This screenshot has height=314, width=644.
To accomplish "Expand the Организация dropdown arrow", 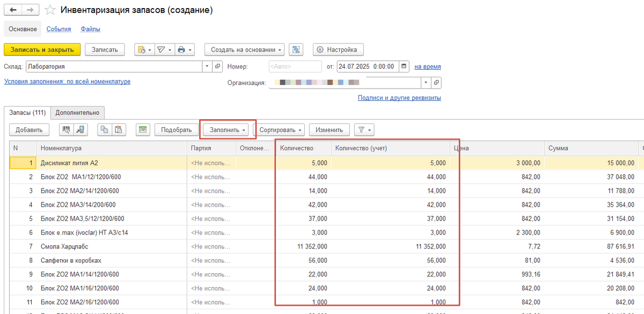I will (426, 83).
